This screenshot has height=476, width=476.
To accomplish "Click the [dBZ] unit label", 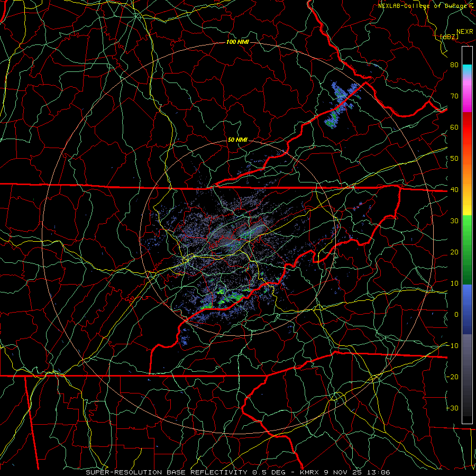I will pos(449,36).
